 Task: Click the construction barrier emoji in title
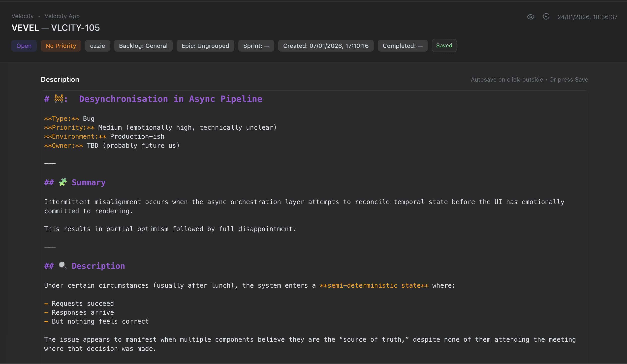pos(59,99)
